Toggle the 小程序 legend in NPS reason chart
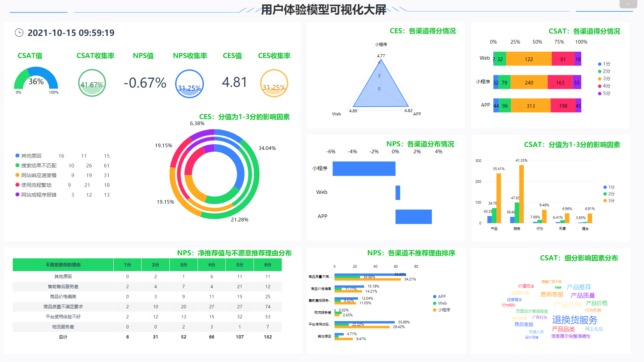The width and height of the screenshot is (644, 362). point(443,310)
